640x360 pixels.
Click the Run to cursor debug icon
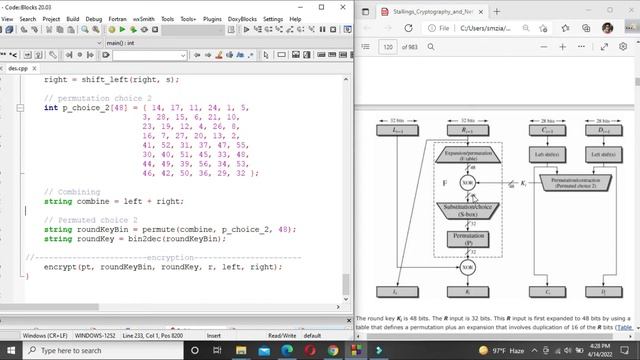(257, 29)
